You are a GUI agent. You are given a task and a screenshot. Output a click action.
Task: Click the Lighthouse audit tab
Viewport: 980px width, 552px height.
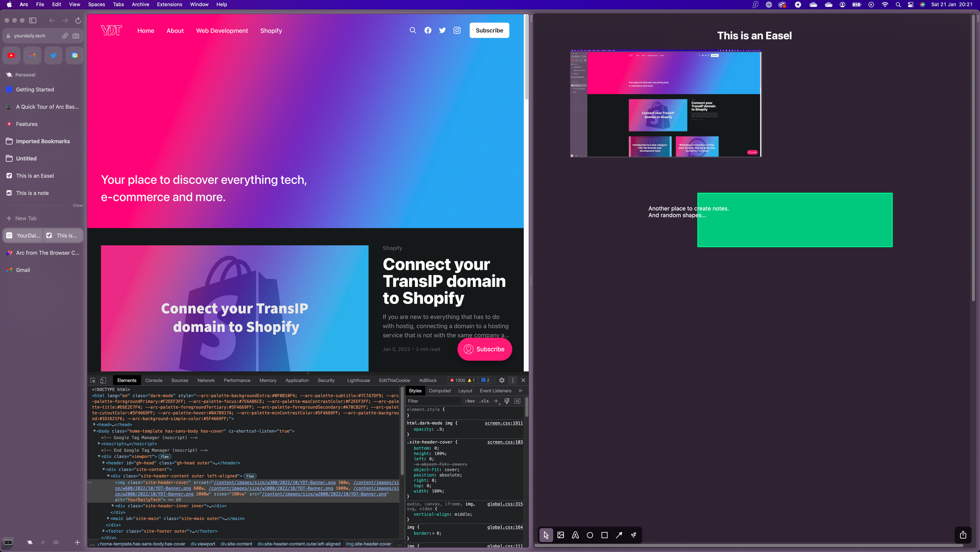click(359, 380)
